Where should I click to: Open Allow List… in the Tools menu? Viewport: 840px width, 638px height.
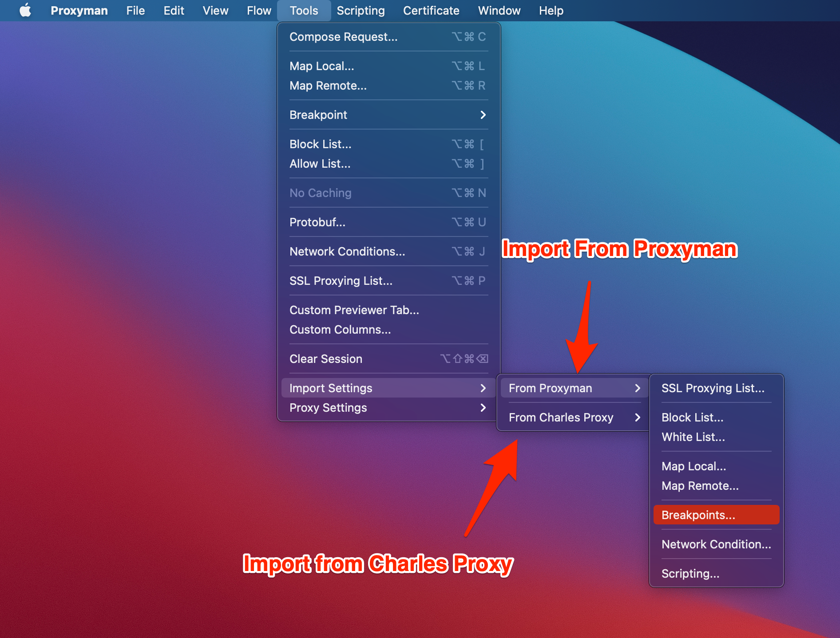388,164
